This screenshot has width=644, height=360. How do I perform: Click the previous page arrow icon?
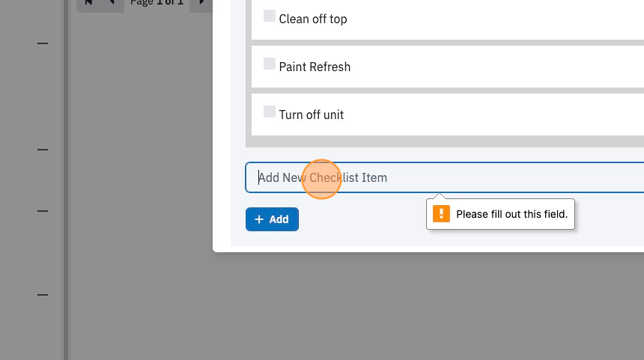pos(112,2)
